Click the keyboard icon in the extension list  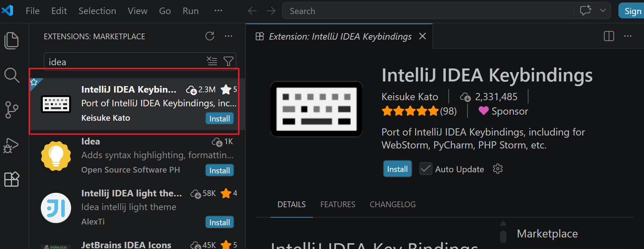pyautogui.click(x=56, y=104)
